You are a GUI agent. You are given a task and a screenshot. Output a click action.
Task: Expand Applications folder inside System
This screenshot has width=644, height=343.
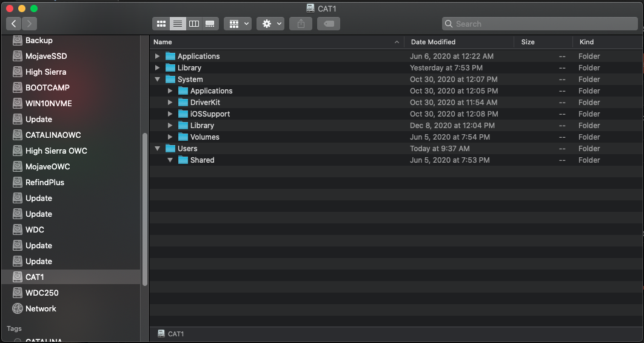(x=170, y=90)
